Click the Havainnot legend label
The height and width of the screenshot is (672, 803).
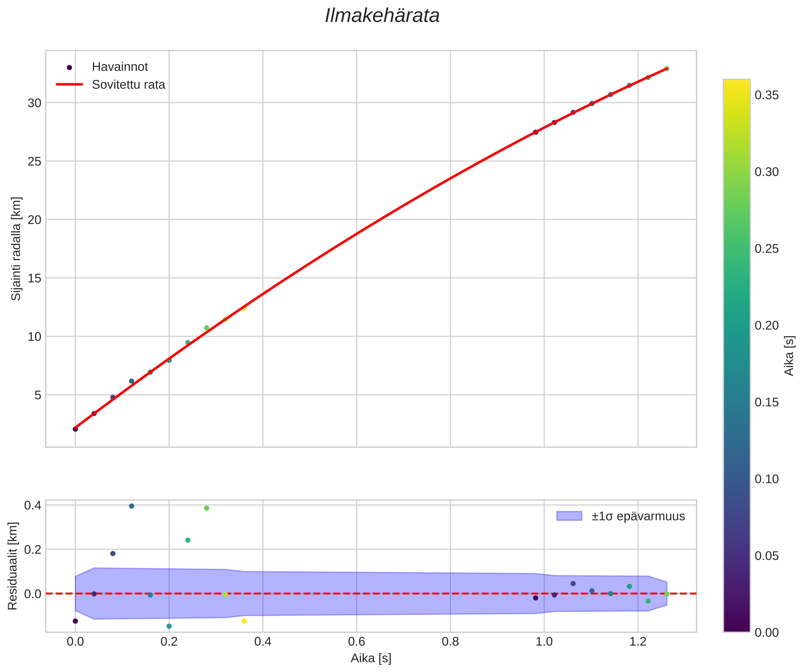coord(120,67)
